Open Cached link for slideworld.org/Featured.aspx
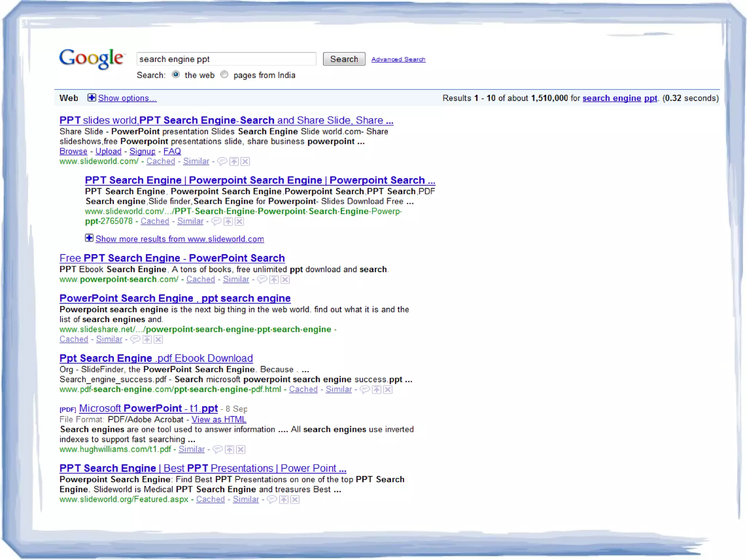747x560 pixels. 210,499
